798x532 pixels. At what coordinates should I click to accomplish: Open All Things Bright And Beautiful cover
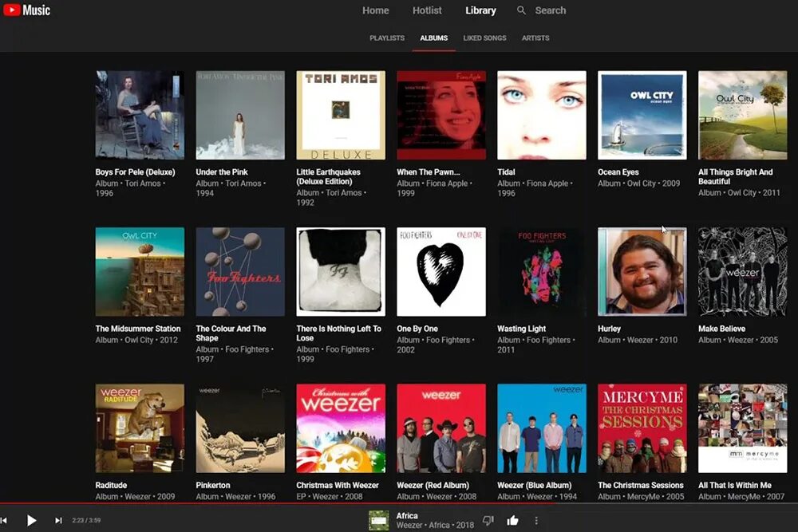[x=742, y=115]
